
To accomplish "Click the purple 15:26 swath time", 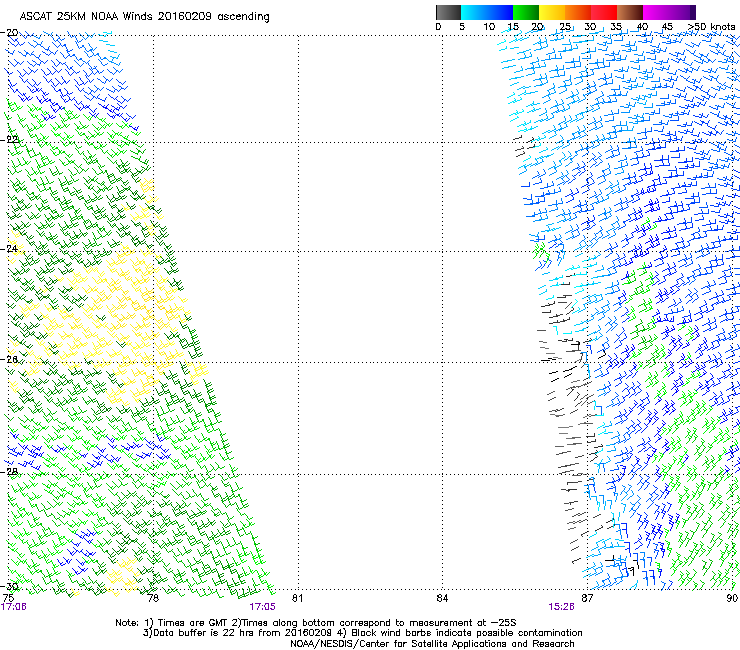I will pyautogui.click(x=561, y=607).
